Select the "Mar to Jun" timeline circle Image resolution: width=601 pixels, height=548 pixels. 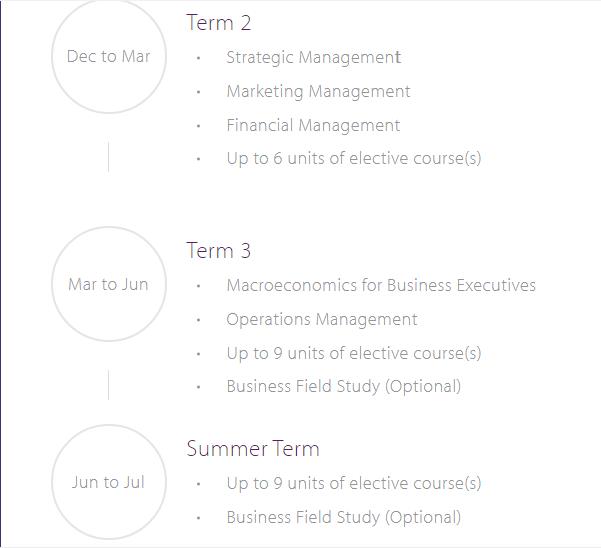[108, 284]
